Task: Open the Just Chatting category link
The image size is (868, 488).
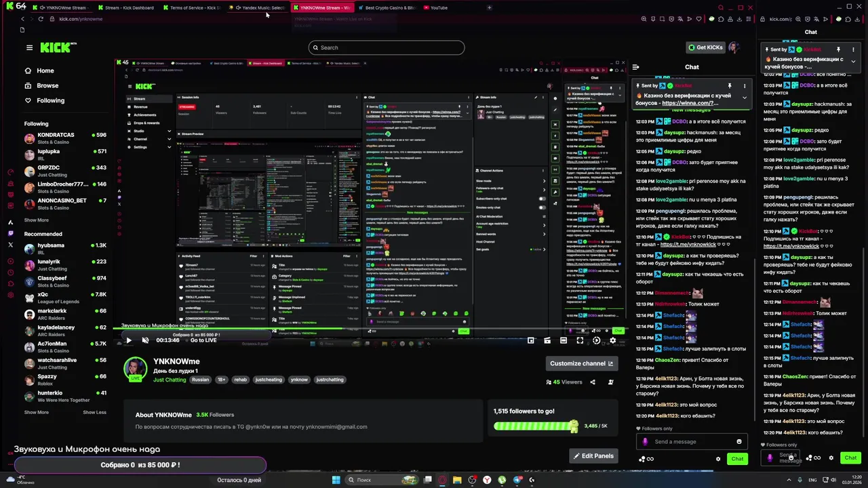Action: pos(170,380)
